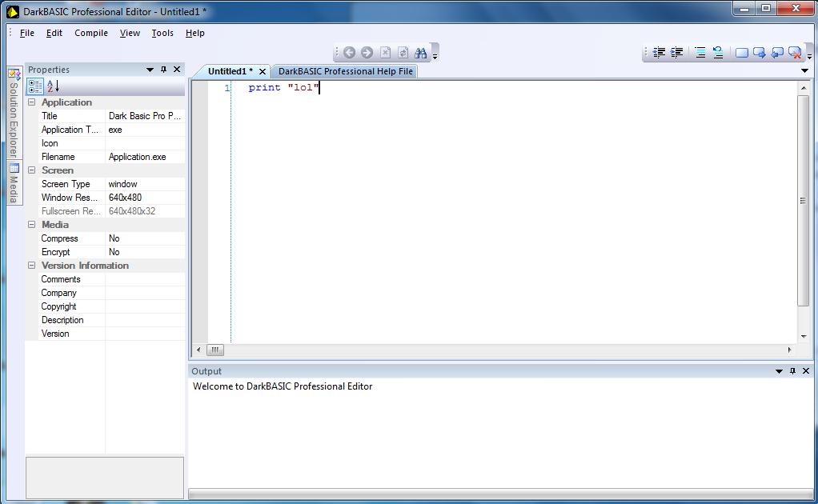Open the document tab list dropdown arrow
The image size is (818, 504).
(x=804, y=71)
